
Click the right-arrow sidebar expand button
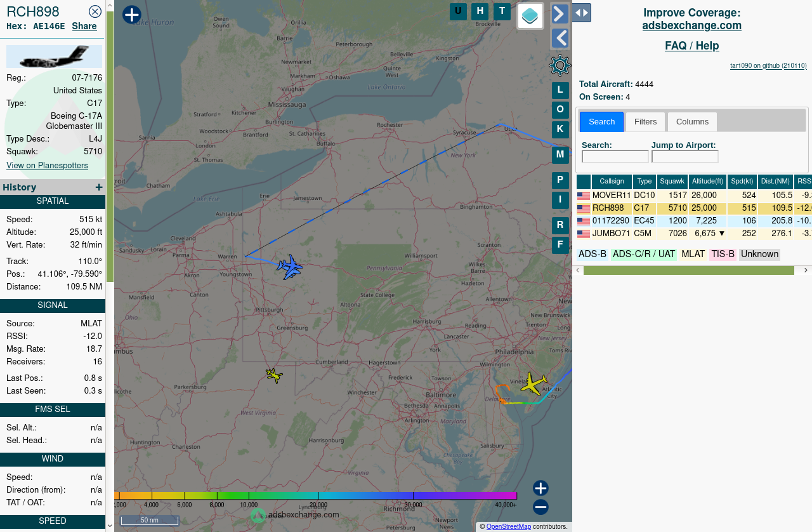pyautogui.click(x=560, y=14)
